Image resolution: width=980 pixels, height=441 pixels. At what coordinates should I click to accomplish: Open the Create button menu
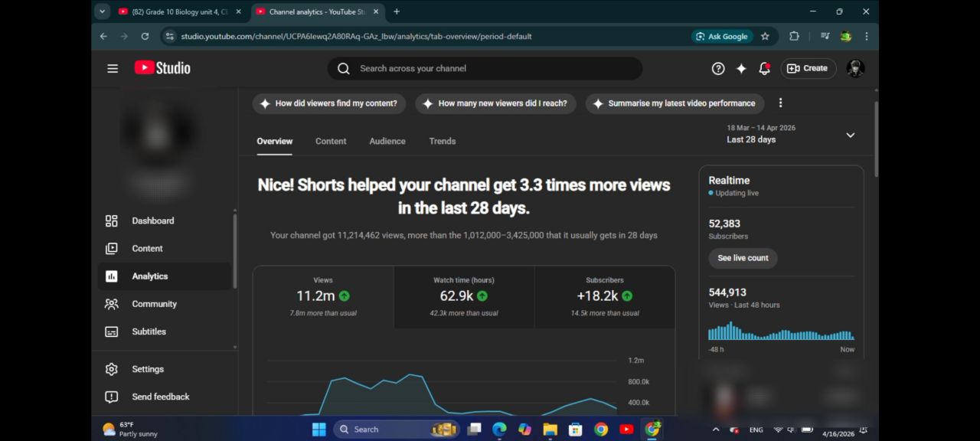(808, 68)
